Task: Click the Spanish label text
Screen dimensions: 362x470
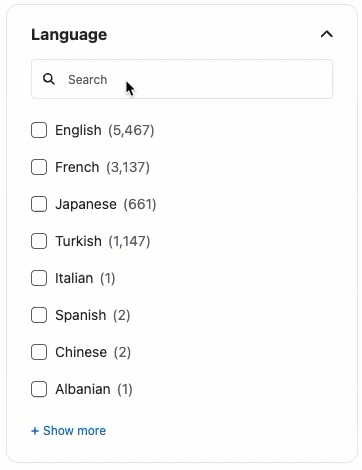Action: pyautogui.click(x=81, y=315)
